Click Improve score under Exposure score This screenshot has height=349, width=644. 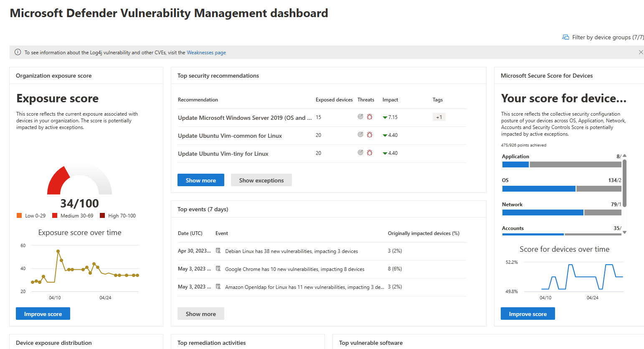(x=43, y=314)
